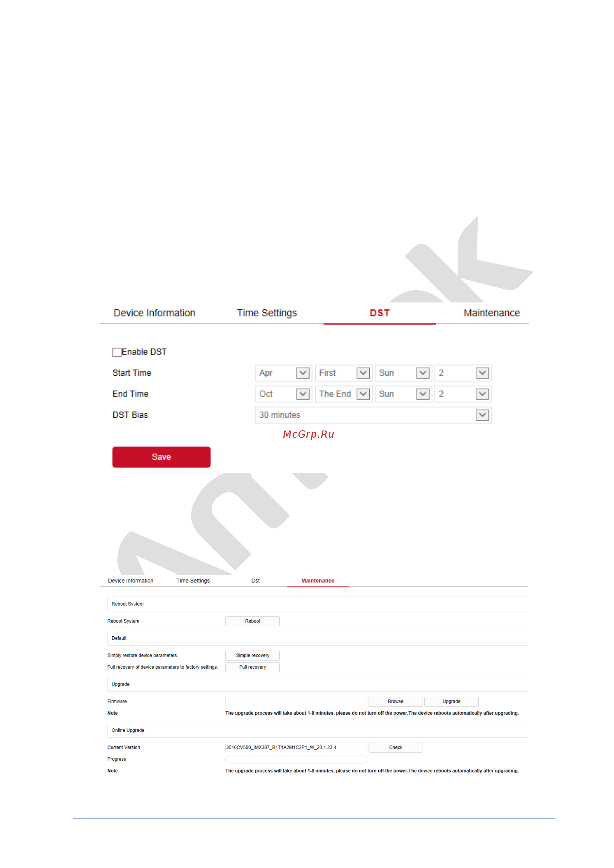Click the DST Bias label
Image resolution: width=614 pixels, height=868 pixels.
click(130, 415)
